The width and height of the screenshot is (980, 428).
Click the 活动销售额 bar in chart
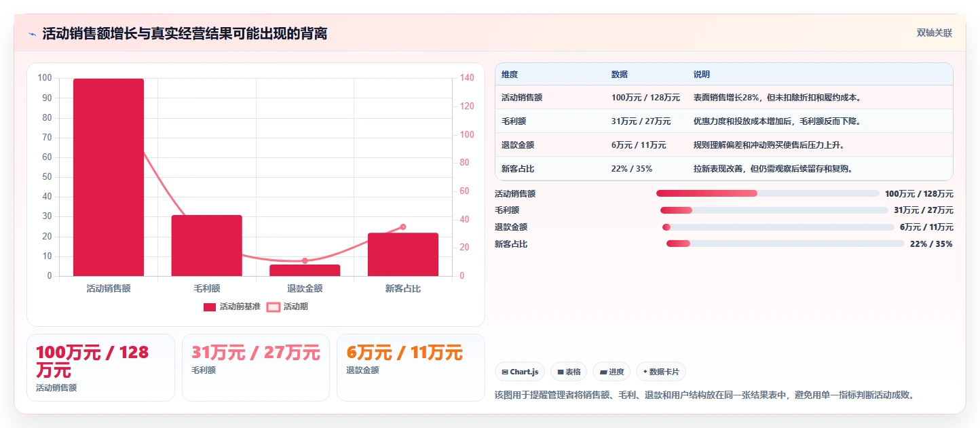109,178
